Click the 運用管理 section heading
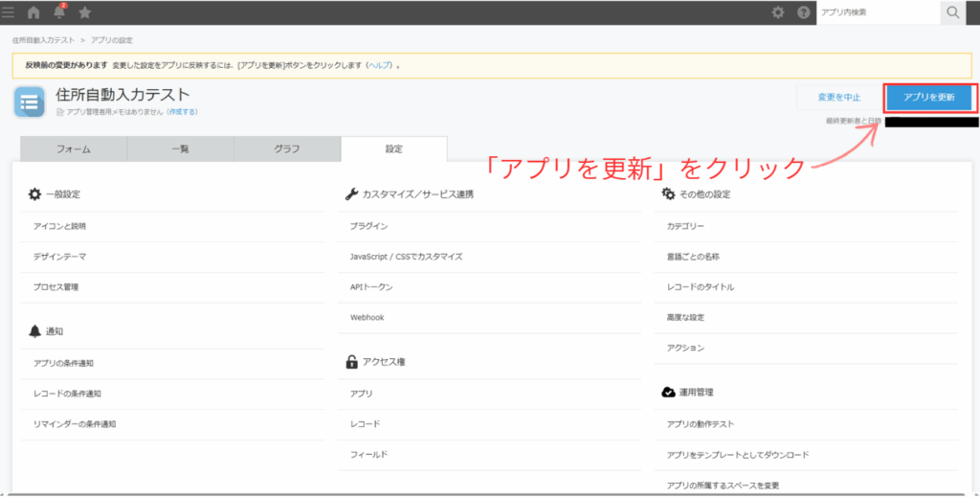The image size is (980, 498). point(696,393)
